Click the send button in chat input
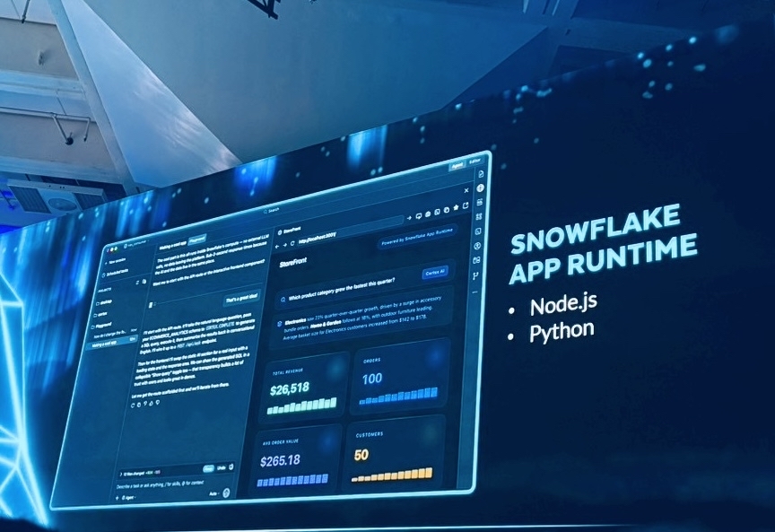Image resolution: width=775 pixels, height=532 pixels. tap(226, 493)
